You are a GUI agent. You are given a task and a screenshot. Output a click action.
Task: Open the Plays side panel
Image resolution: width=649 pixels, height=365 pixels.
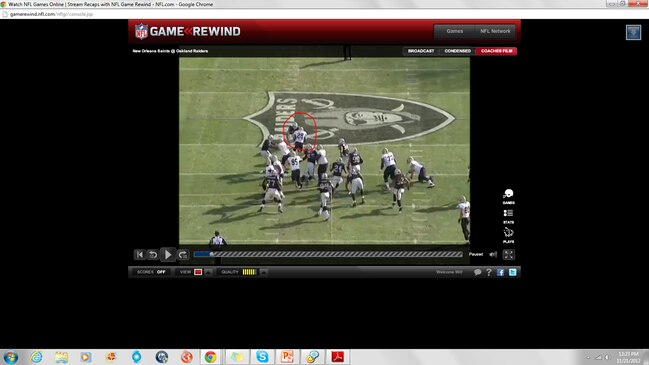click(509, 235)
